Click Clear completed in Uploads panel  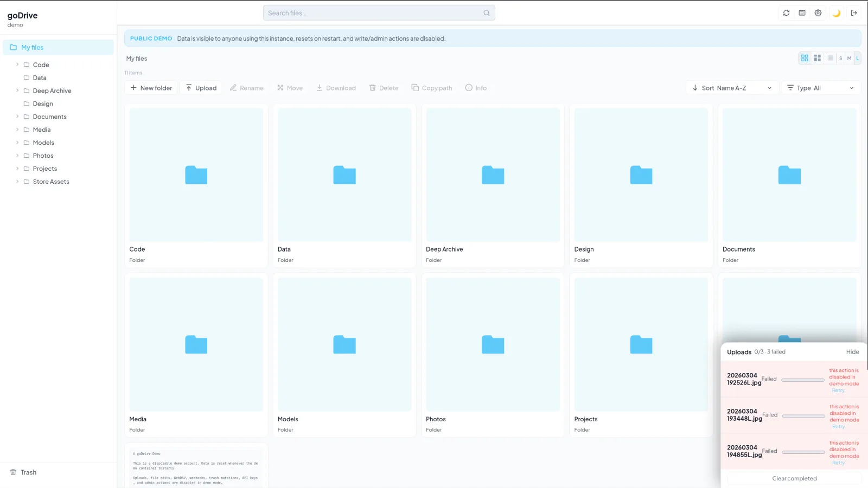794,478
